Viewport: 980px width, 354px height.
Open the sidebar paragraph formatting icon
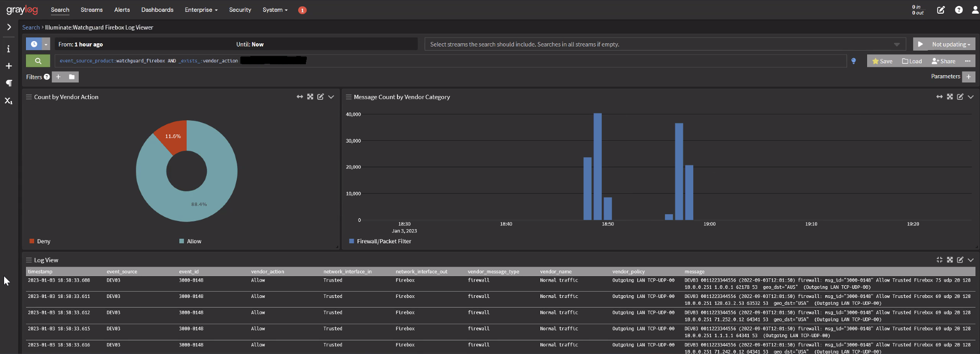click(9, 83)
